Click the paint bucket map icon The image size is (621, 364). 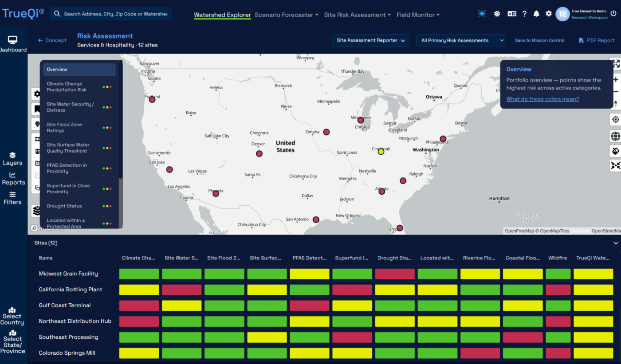pos(616,151)
